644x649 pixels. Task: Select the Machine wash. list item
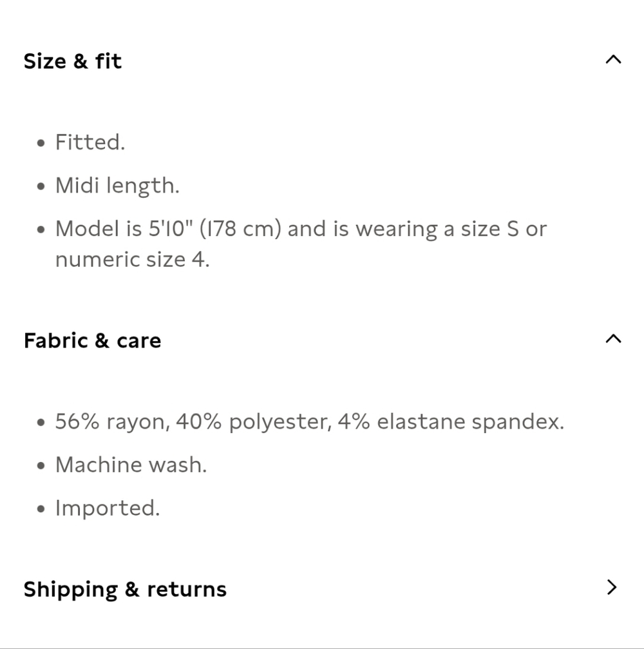click(x=131, y=465)
